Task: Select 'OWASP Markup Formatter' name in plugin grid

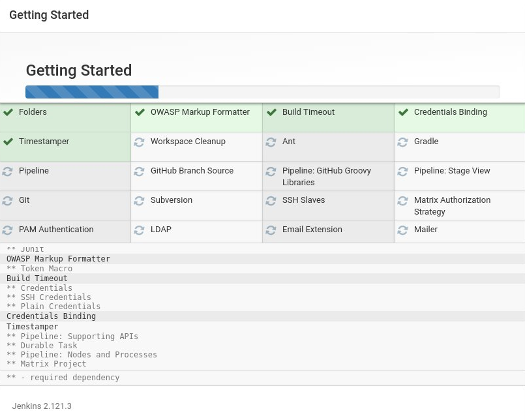Action: (200, 112)
